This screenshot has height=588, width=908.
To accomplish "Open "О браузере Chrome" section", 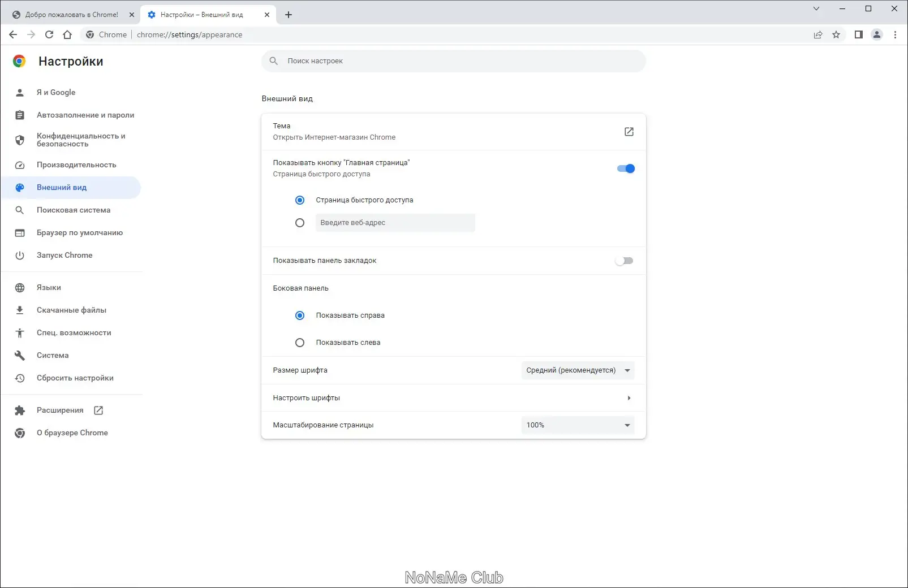I will coord(72,433).
